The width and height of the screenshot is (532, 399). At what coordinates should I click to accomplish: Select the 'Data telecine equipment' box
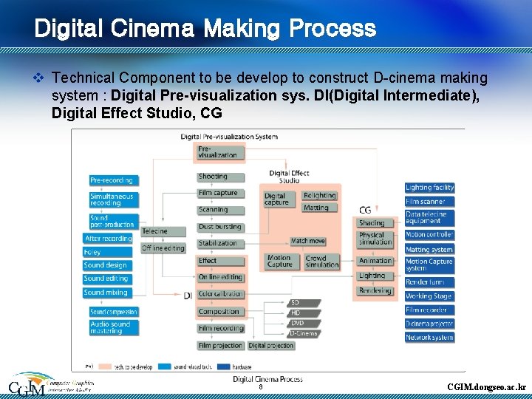[x=429, y=218]
